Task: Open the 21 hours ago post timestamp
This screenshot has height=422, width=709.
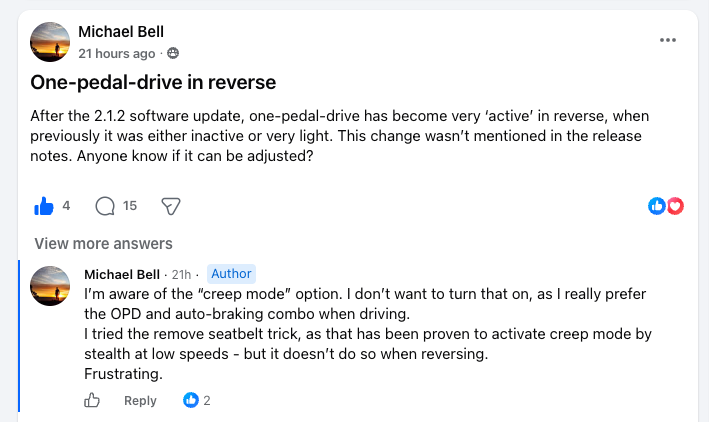Action: [117, 53]
